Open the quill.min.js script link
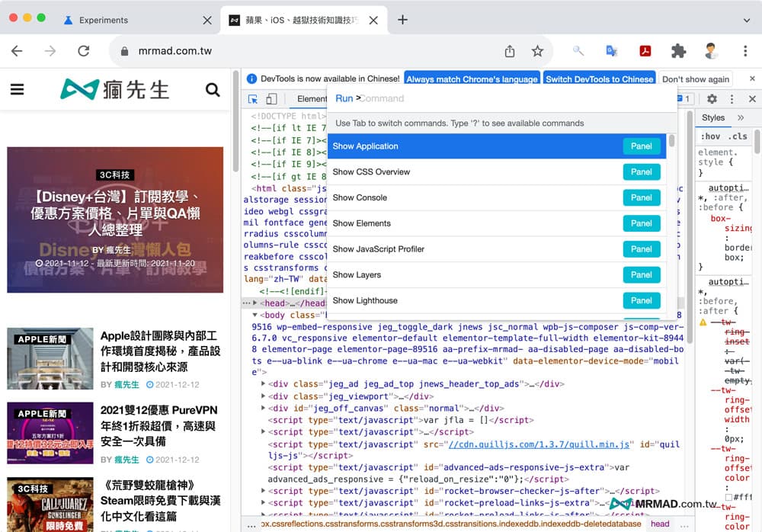The image size is (762, 532). pos(539,444)
